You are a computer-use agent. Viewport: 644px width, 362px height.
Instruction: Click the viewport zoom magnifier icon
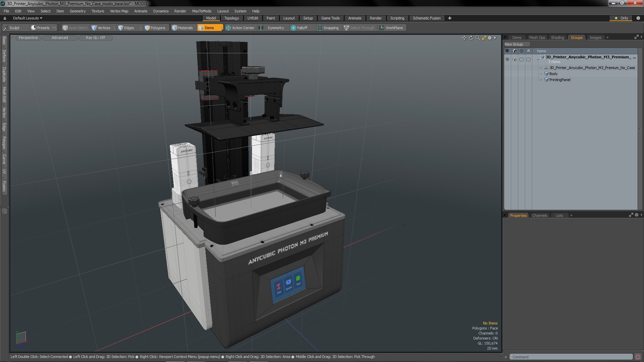[478, 38]
